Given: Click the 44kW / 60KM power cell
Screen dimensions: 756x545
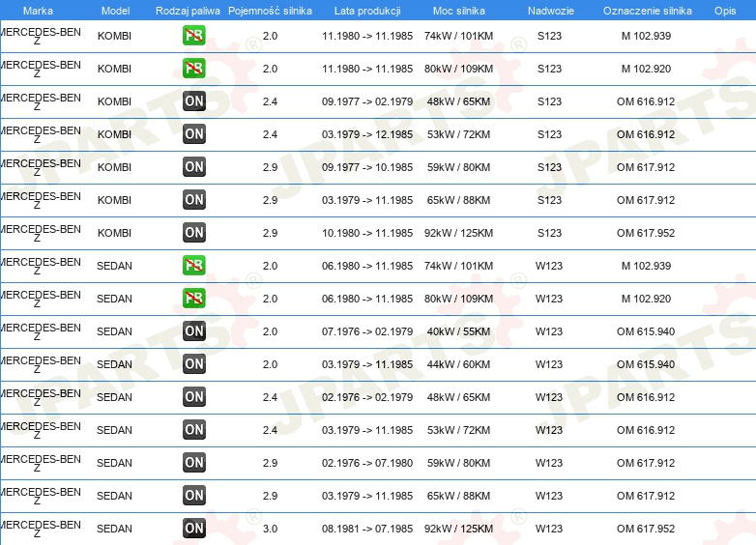Looking at the screenshot, I should coord(458,364).
